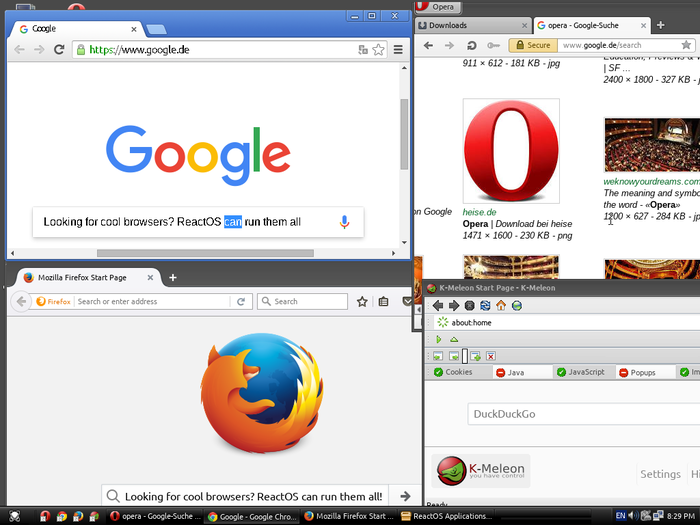This screenshot has width=700, height=525.
Task: Toggle Cookies privacy setting in K-Meleon
Action: point(453,372)
